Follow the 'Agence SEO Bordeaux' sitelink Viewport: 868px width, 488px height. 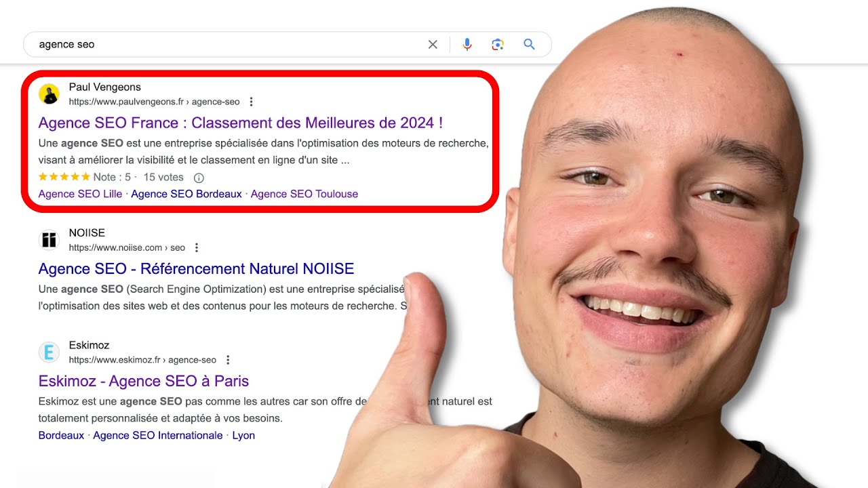tap(186, 194)
